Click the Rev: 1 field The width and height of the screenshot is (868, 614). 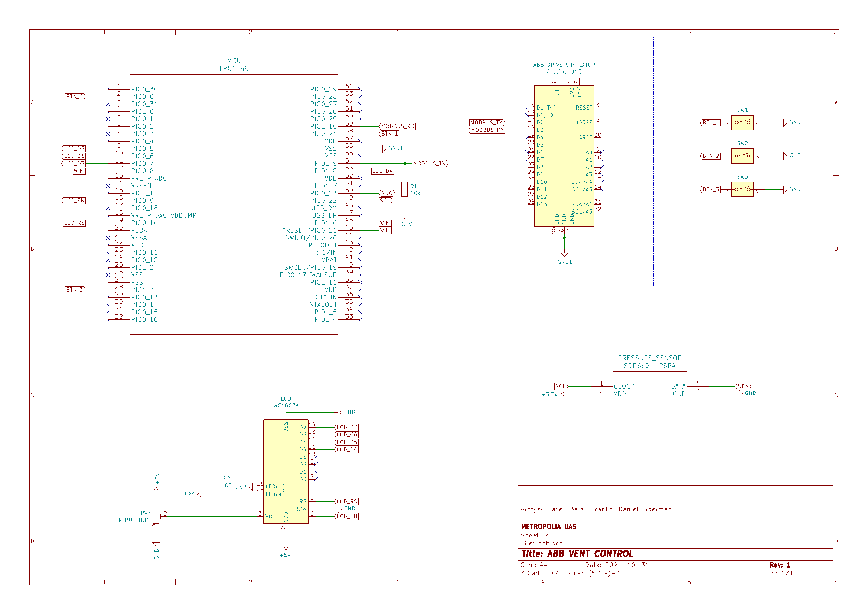click(x=780, y=565)
